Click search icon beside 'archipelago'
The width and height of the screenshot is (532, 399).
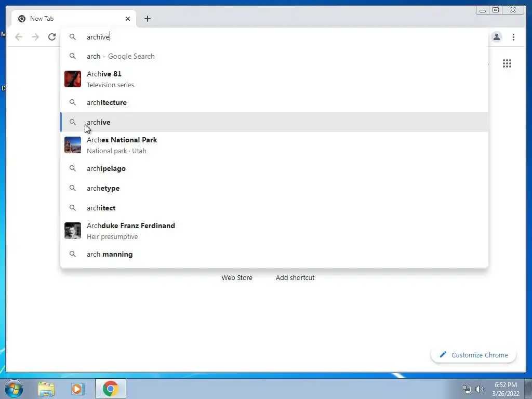click(73, 168)
